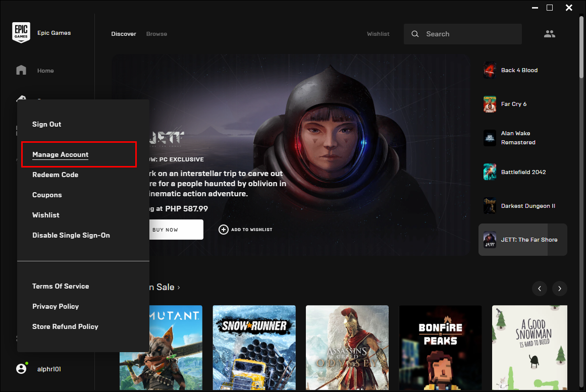Image resolution: width=586 pixels, height=392 pixels.
Task: Click the Back 4 Blood title text
Action: click(x=519, y=70)
